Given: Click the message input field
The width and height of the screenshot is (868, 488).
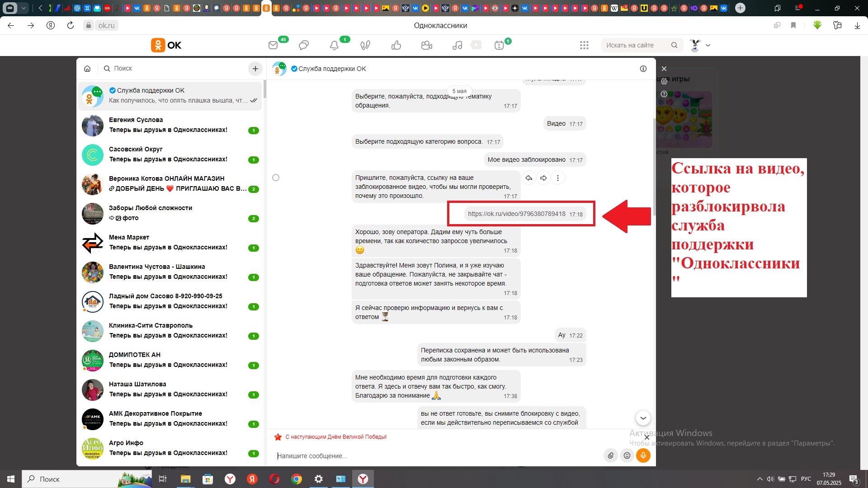Looking at the screenshot, I should pyautogui.click(x=436, y=456).
